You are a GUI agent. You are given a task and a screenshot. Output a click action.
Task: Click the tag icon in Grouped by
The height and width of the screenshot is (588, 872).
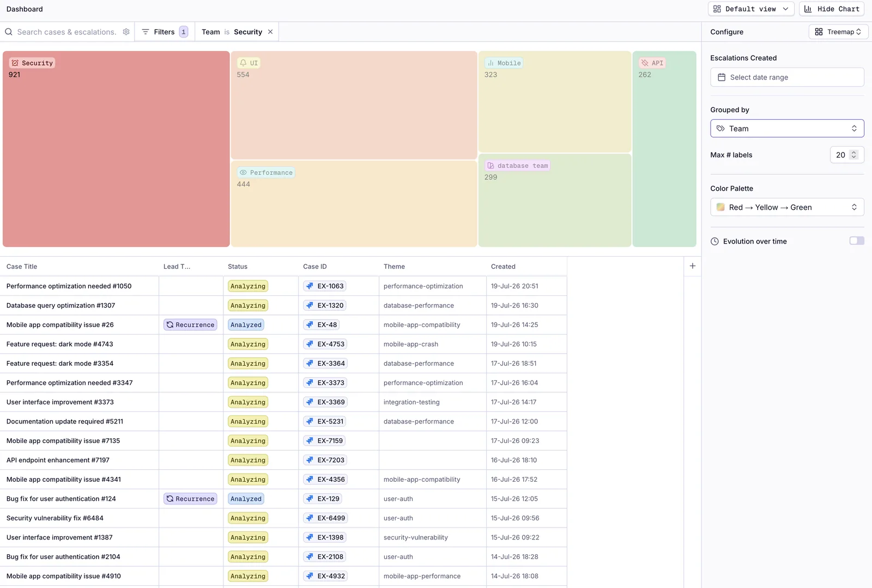pos(720,129)
